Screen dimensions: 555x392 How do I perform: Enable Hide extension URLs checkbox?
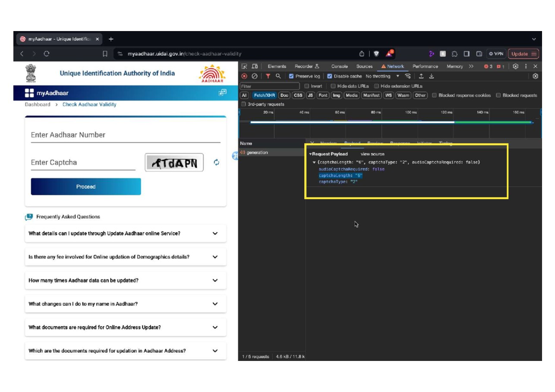click(376, 86)
